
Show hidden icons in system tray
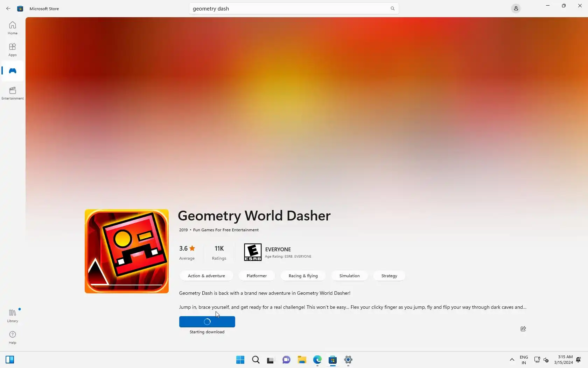512,360
